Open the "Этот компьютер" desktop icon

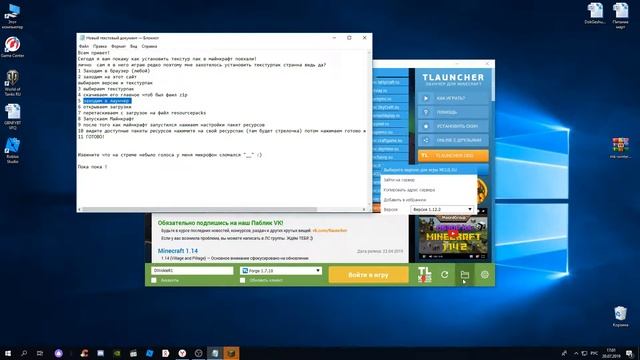tap(13, 16)
